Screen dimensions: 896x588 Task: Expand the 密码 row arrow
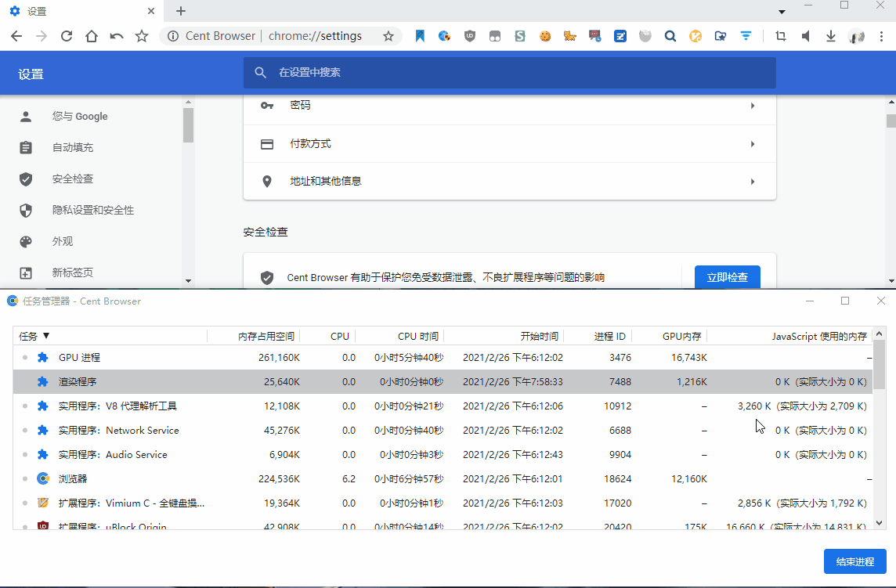(753, 106)
